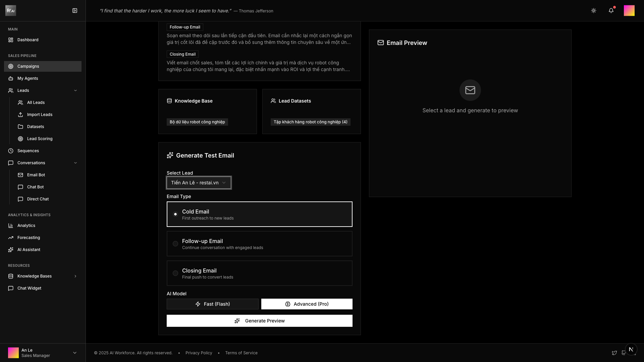The height and width of the screenshot is (362, 644).
Task: Select Follow-up Email radio option
Action: [175, 244]
